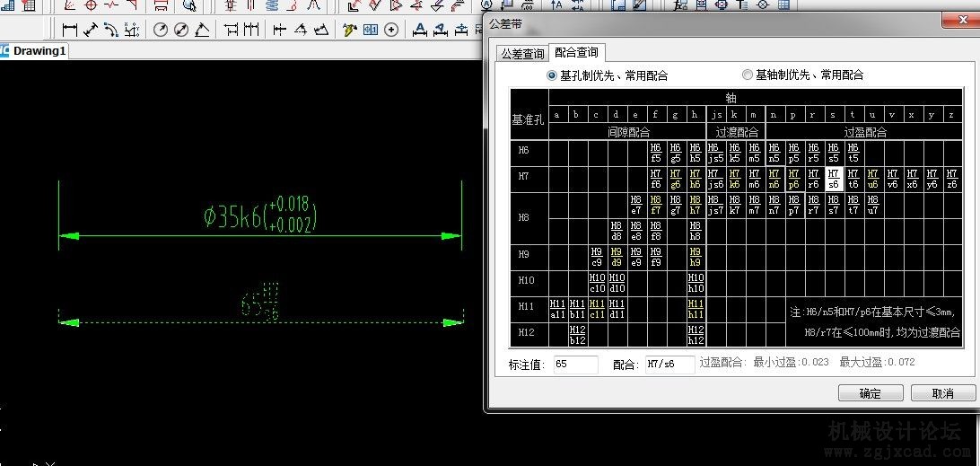Select the Angular dimension tool
Viewport: 980px width, 466px height.
pyautogui.click(x=202, y=30)
